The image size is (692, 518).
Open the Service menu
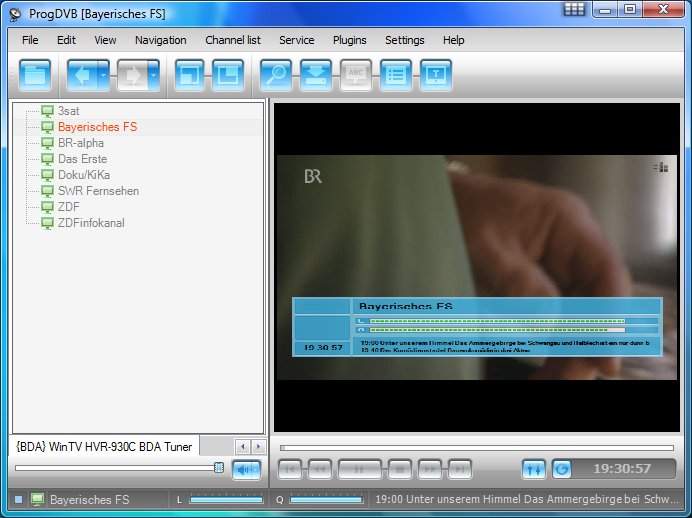pyautogui.click(x=297, y=40)
